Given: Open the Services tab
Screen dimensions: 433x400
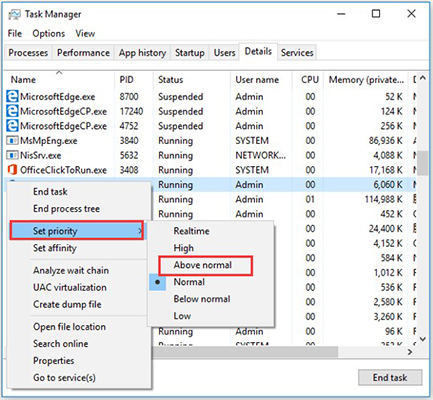Looking at the screenshot, I should 297,53.
